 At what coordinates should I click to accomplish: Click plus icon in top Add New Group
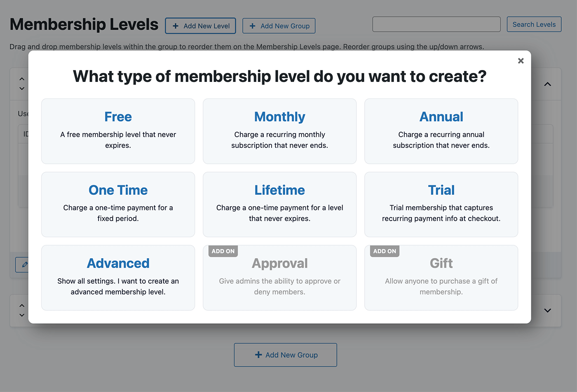pyautogui.click(x=253, y=26)
